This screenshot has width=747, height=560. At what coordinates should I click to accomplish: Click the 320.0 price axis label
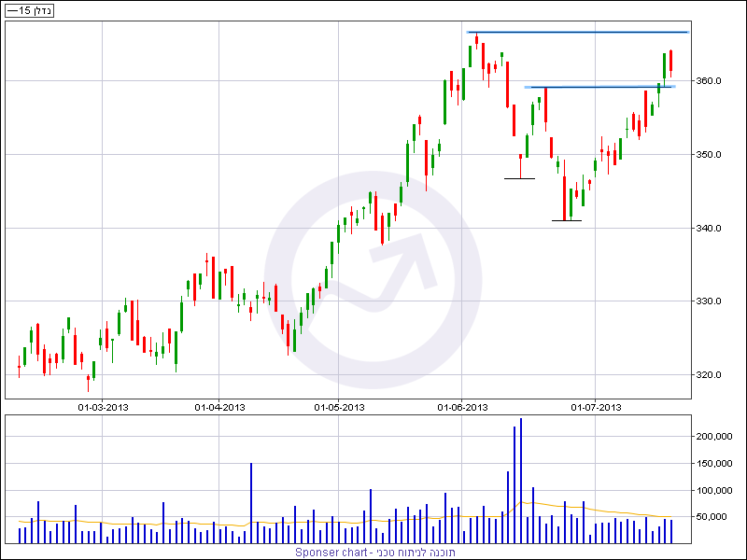pos(711,375)
